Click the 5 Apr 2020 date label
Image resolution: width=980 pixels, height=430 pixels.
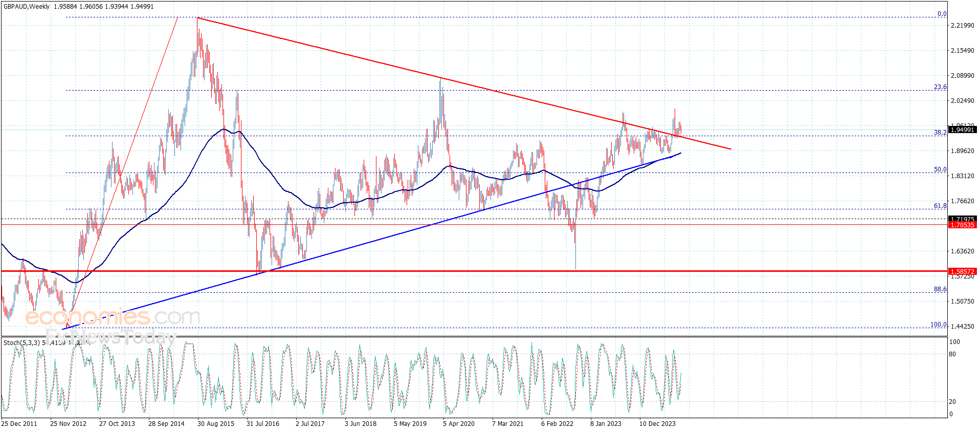point(459,423)
